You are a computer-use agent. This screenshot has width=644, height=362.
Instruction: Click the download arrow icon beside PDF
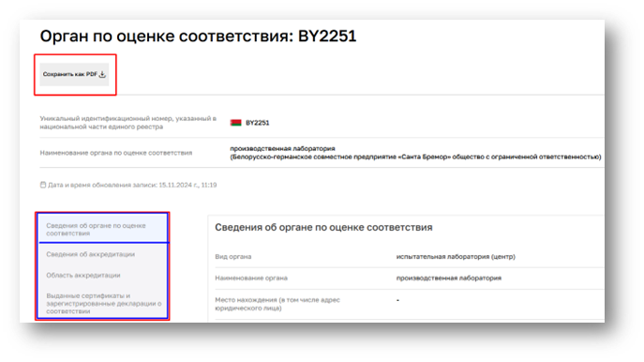point(103,74)
